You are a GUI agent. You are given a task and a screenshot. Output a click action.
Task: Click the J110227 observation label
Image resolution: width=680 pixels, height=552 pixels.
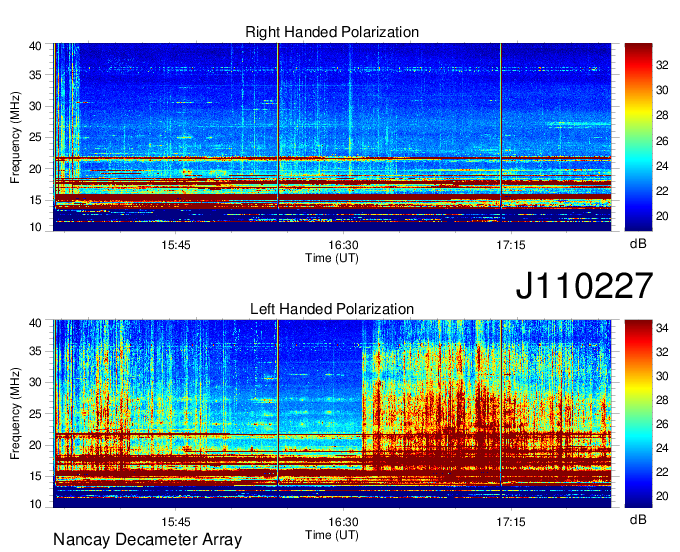point(584,286)
